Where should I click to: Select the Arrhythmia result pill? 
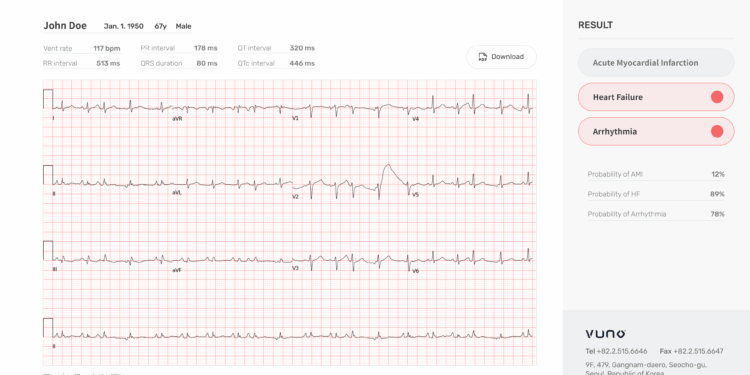656,132
